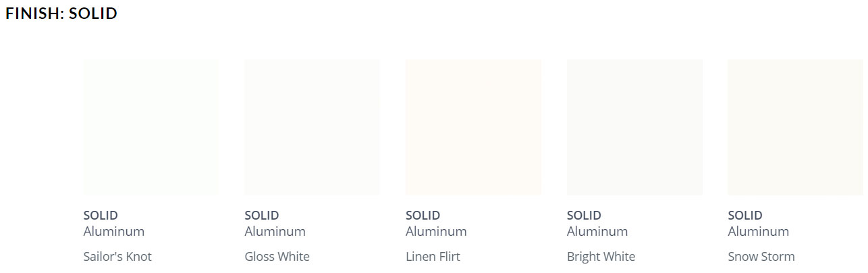This screenshot has width=868, height=273.
Task: Click SOLID label beneath Sailor's Knot swatch
Action: (x=101, y=216)
